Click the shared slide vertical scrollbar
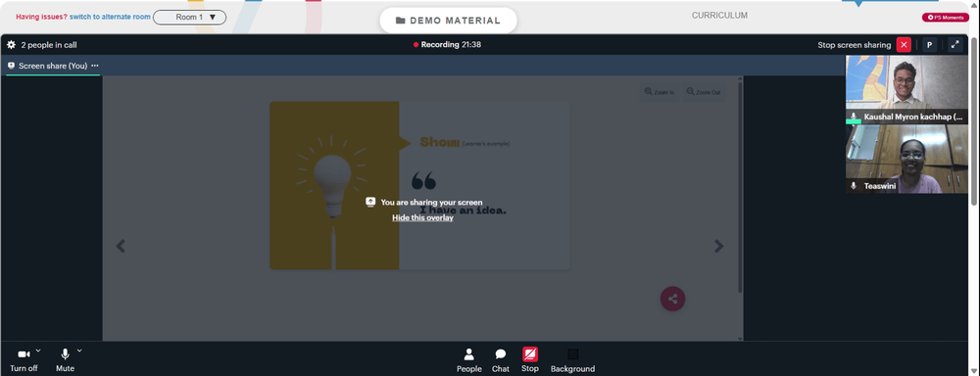Viewport: 980px width, 376px height. tap(741, 187)
